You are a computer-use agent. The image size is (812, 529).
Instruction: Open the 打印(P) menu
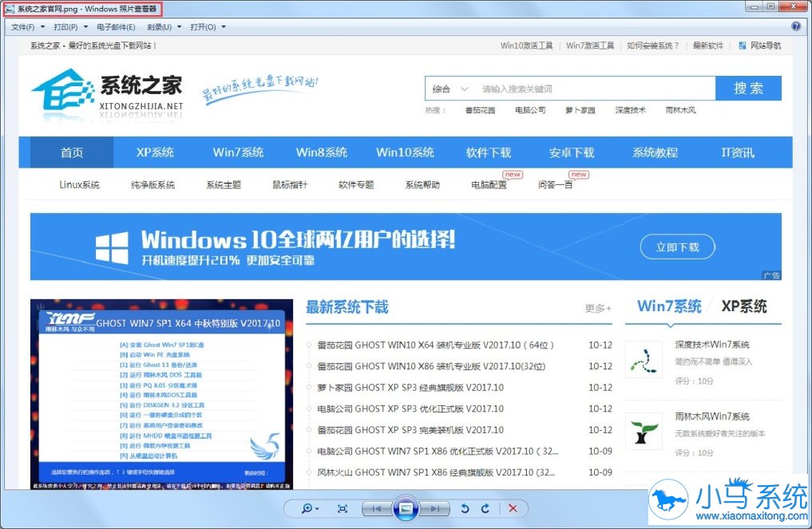pos(65,27)
